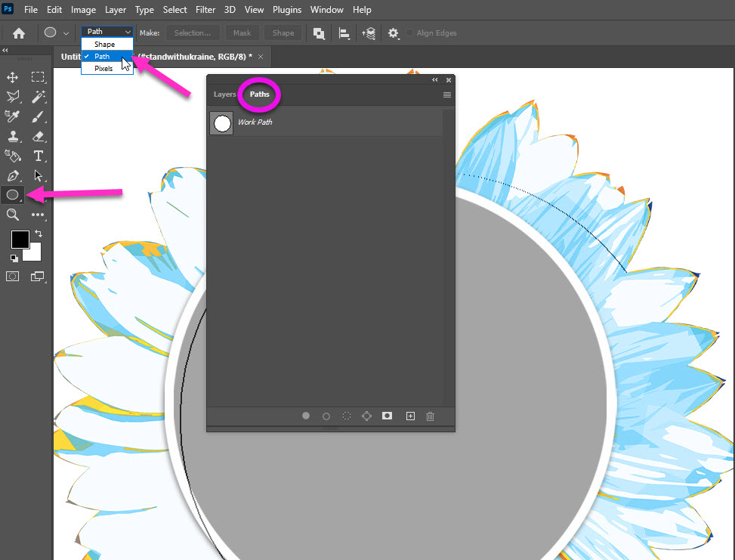Open the Edit Toolbar ellipsis menu
This screenshot has height=560, width=735.
(38, 215)
